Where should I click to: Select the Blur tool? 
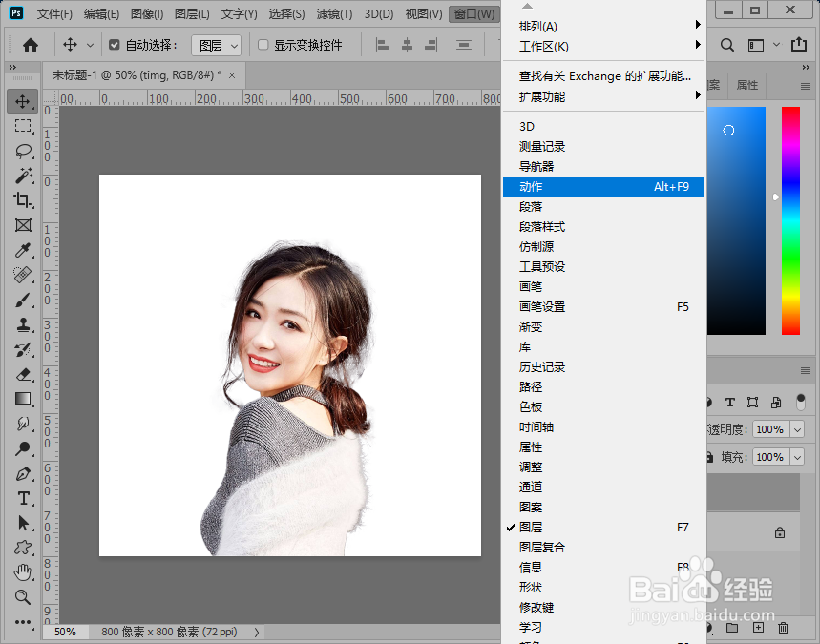point(23,424)
